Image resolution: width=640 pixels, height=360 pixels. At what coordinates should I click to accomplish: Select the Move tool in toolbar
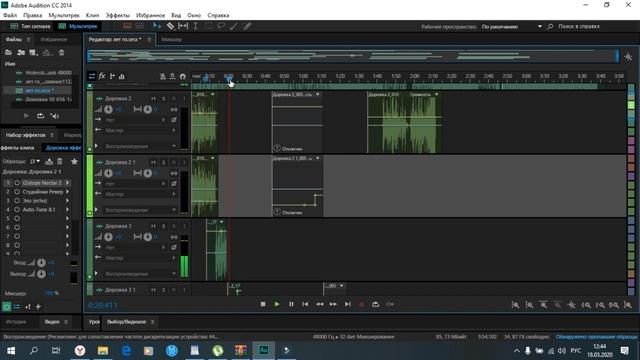157,26
